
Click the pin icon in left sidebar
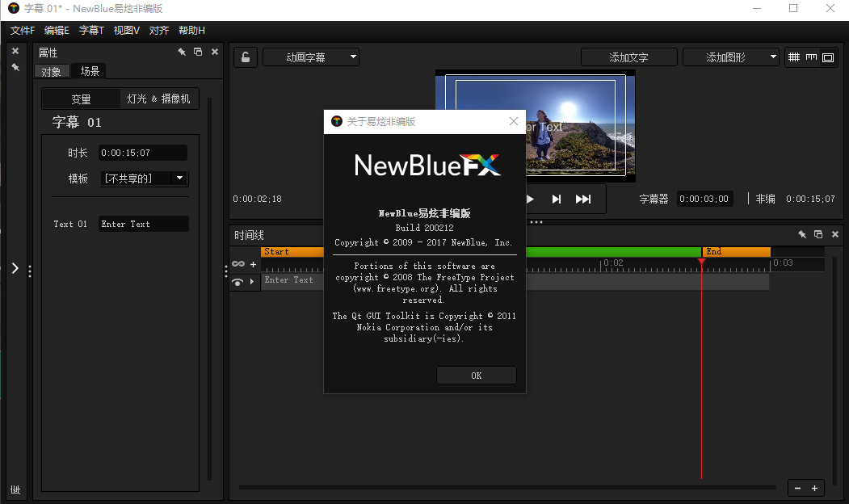point(15,67)
